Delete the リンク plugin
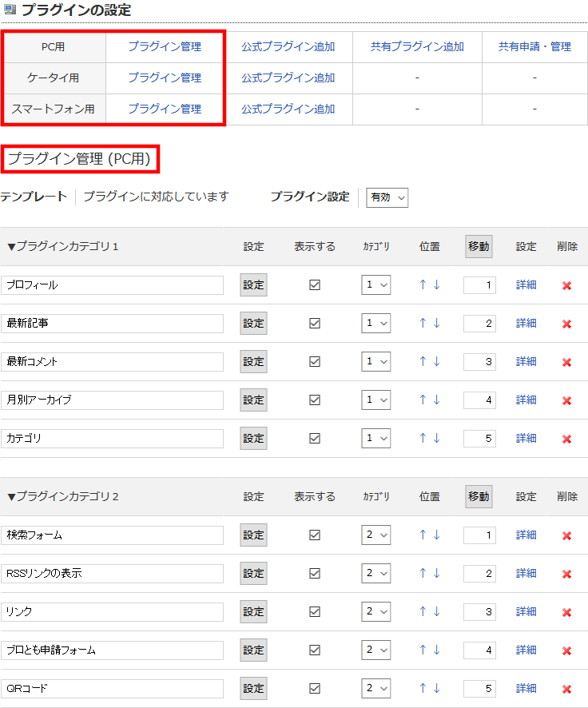Screen dimensions: 588x708 pyautogui.click(x=566, y=612)
